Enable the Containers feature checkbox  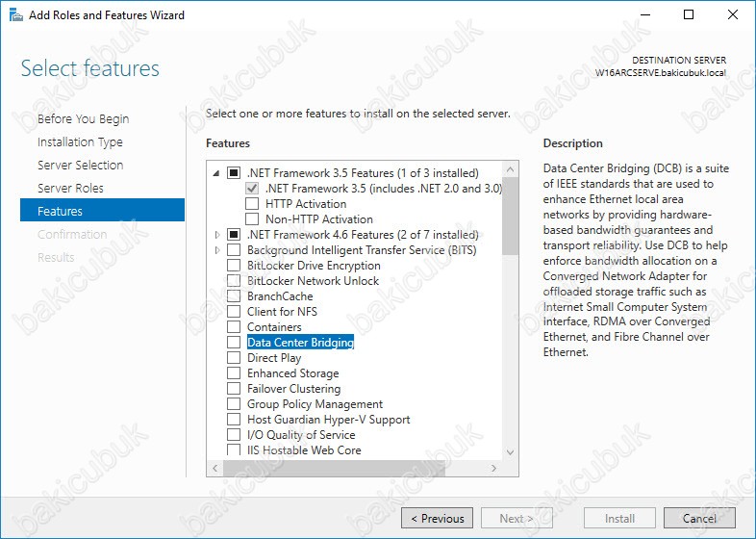(x=234, y=327)
